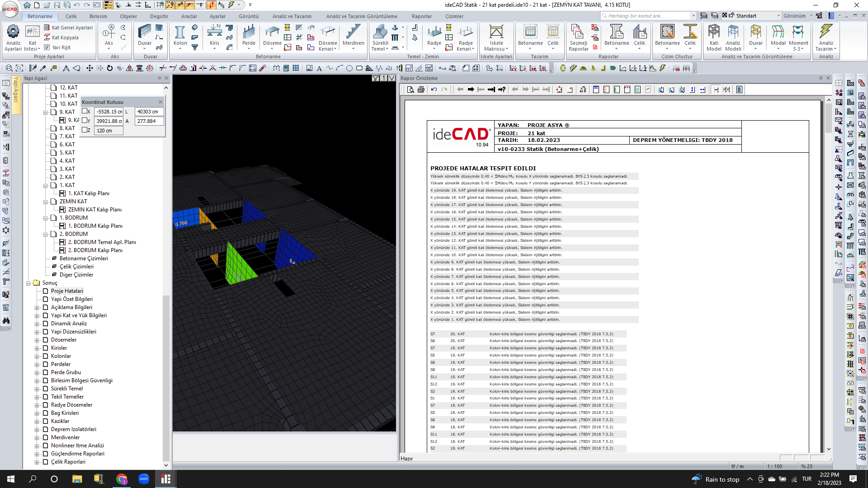
Task: Click the print preview magnifier in report toolbar
Action: coord(410,89)
